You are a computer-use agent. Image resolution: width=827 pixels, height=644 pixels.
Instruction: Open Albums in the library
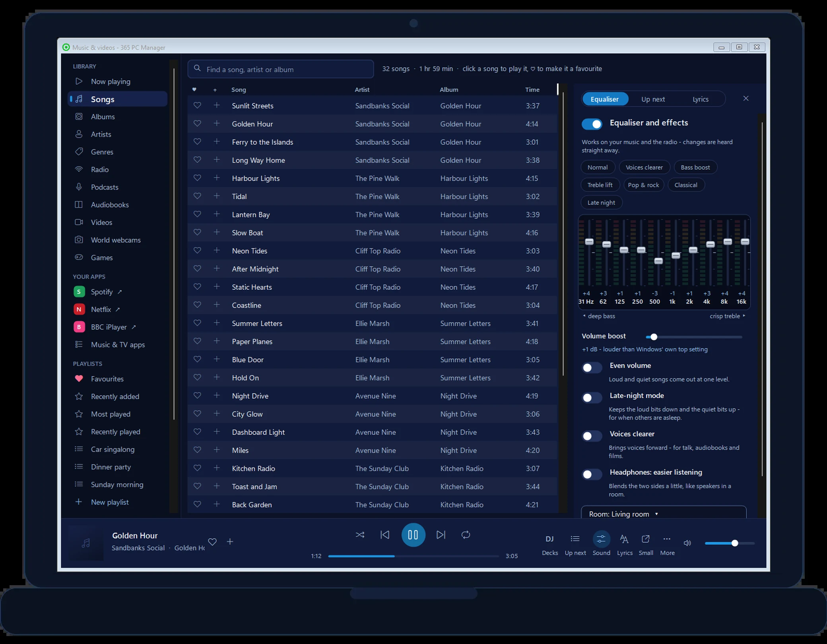[x=118, y=116]
